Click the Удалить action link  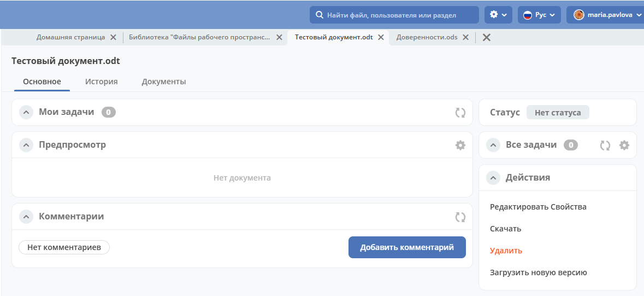coord(506,251)
